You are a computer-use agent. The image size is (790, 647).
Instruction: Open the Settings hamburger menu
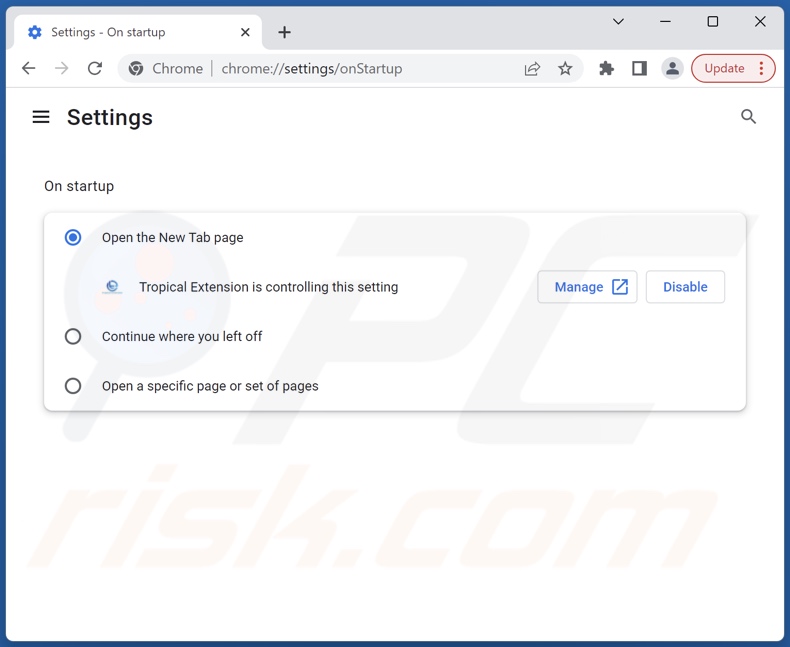[x=41, y=117]
